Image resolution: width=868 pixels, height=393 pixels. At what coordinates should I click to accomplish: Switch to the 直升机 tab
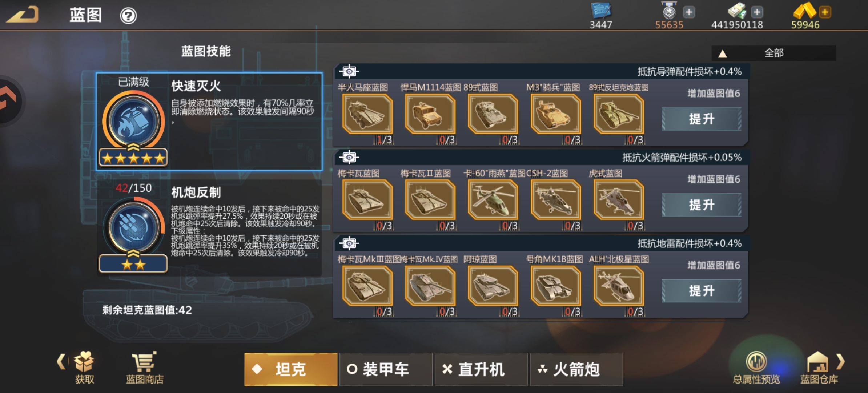coord(481,369)
